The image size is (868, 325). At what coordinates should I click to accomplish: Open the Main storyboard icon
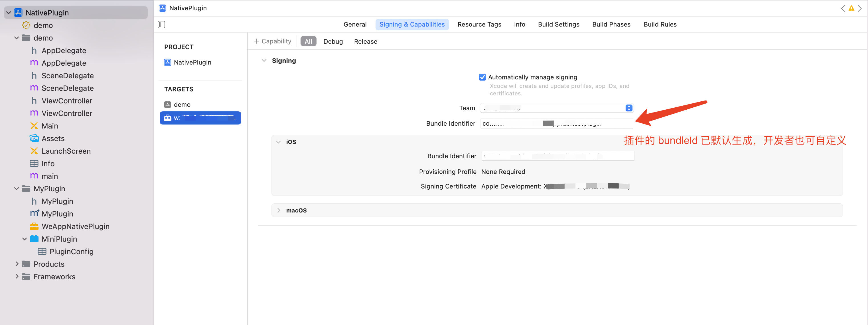pyautogui.click(x=34, y=126)
